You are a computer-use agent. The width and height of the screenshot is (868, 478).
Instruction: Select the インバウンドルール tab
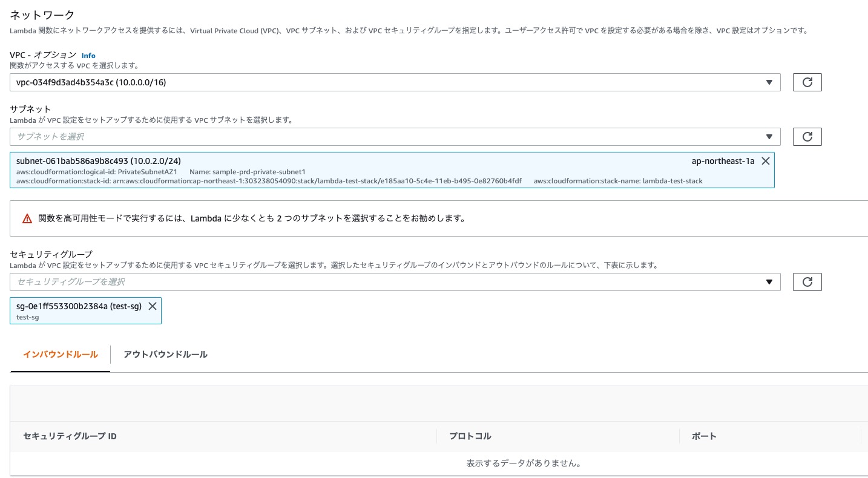(x=60, y=355)
